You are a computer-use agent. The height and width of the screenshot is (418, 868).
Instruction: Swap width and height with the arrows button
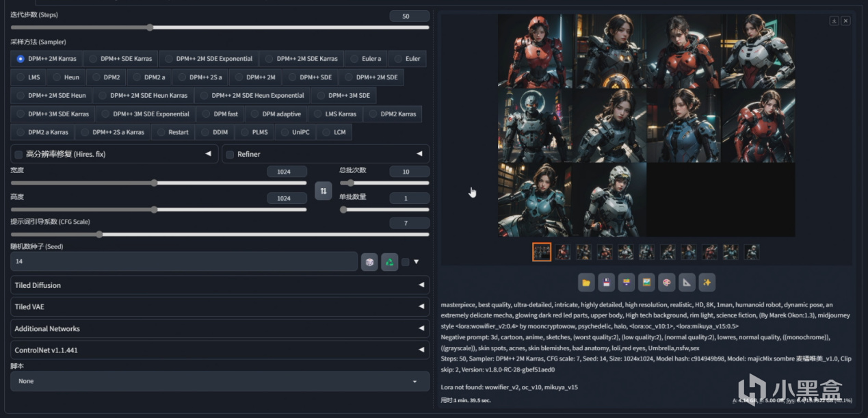click(323, 191)
